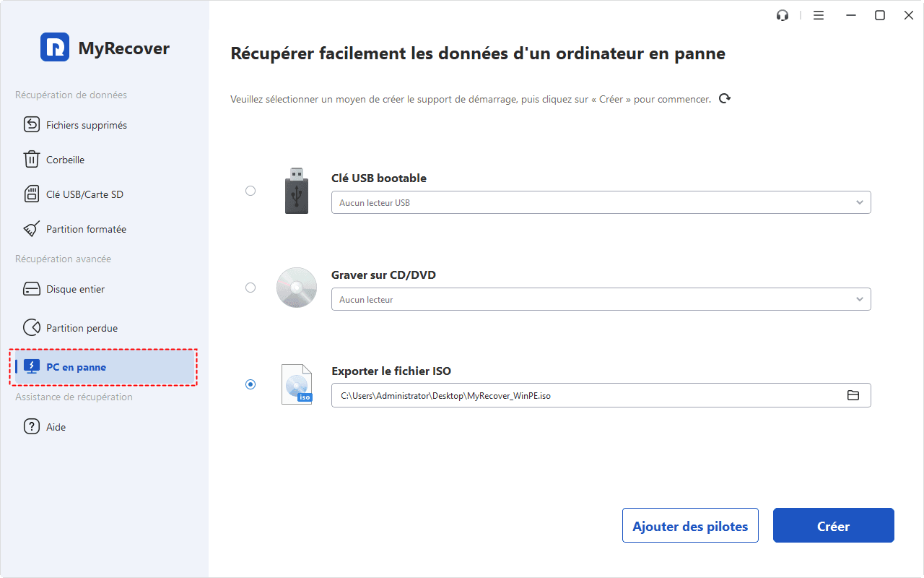Viewport: 924px width, 578px height.
Task: Open the hamburger menu icon
Action: pos(819,15)
